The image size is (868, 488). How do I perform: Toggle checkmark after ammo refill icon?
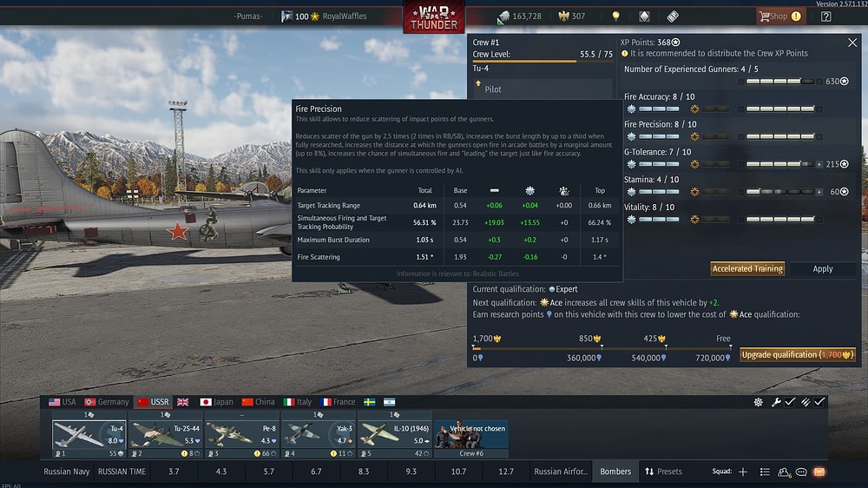(819, 402)
